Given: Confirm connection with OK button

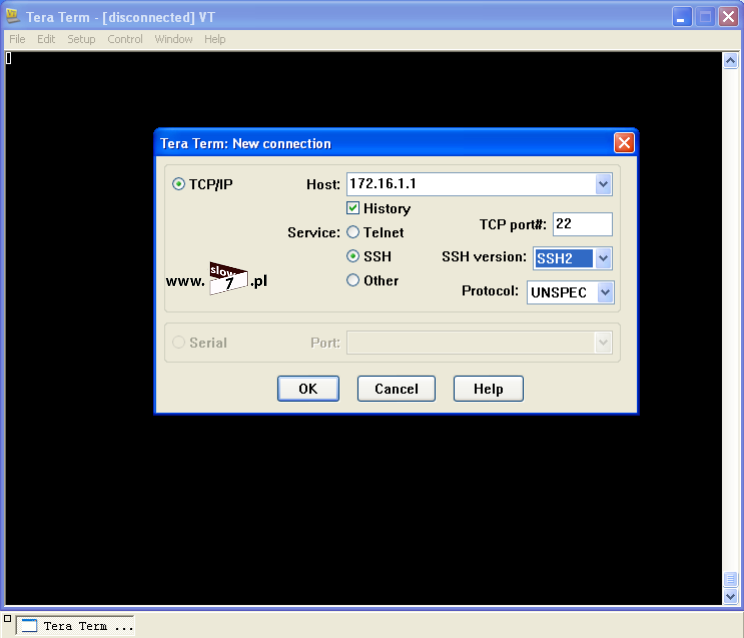Looking at the screenshot, I should point(308,389).
